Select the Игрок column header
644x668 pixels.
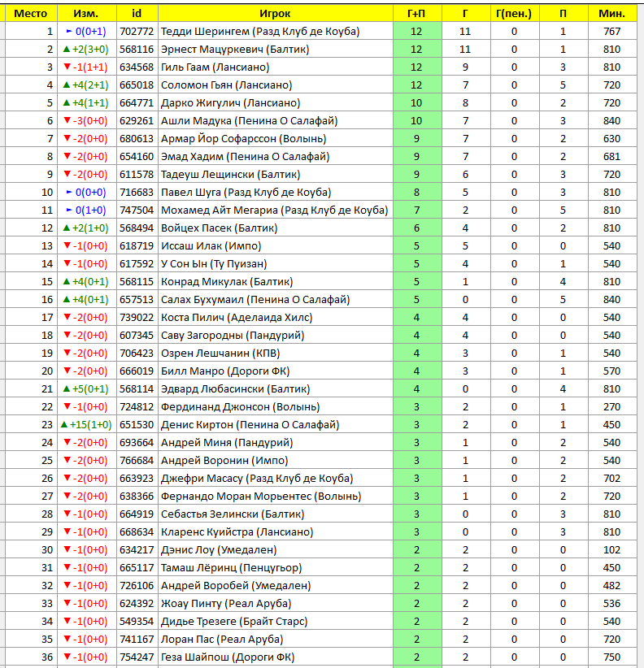[x=276, y=13]
